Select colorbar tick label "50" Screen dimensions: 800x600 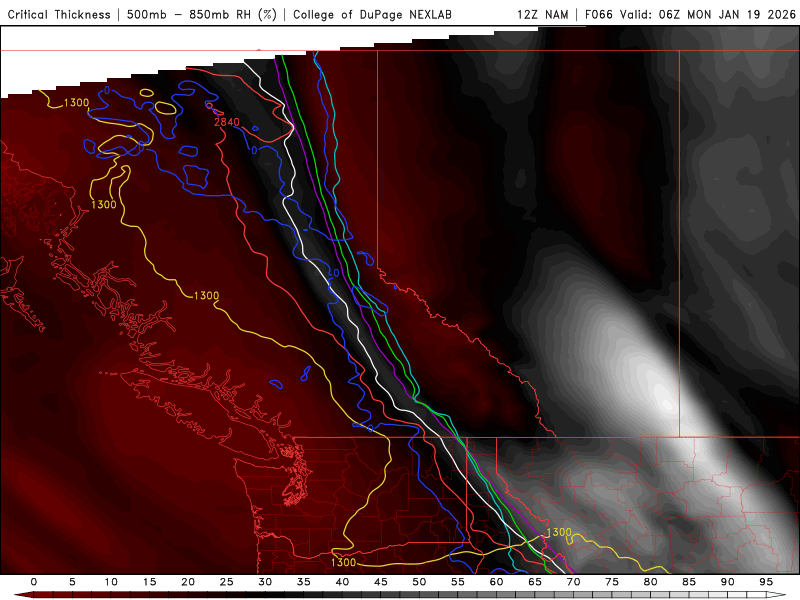pyautogui.click(x=419, y=582)
